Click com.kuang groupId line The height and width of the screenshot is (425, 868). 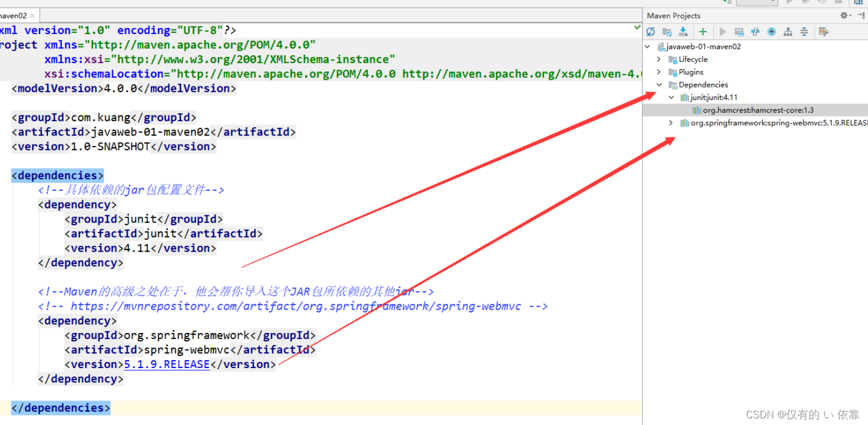pyautogui.click(x=104, y=117)
